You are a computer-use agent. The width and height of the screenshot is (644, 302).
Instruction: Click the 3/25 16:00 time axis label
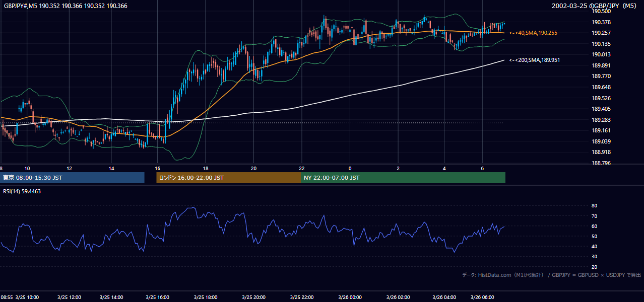(x=157, y=297)
